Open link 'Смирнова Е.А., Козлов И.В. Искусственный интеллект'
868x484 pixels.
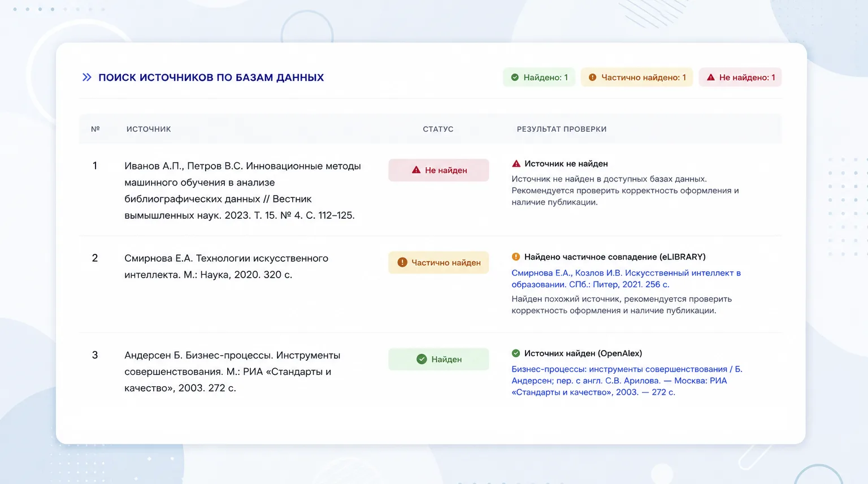pyautogui.click(x=626, y=279)
